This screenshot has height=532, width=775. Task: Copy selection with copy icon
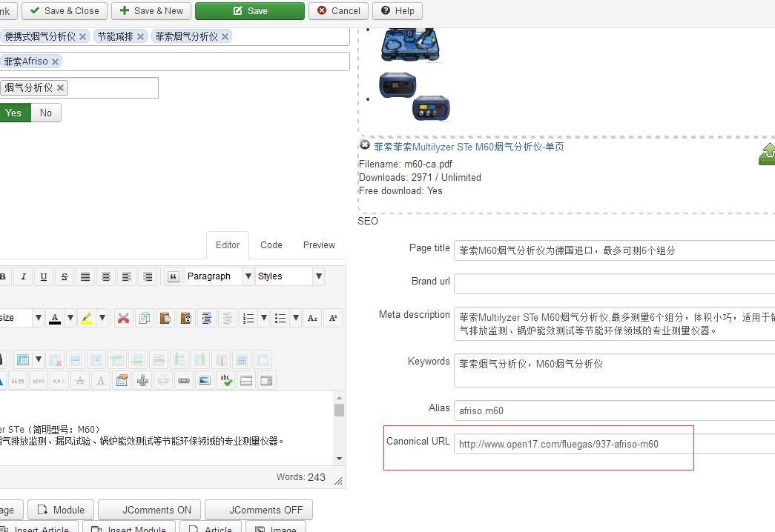(x=145, y=318)
